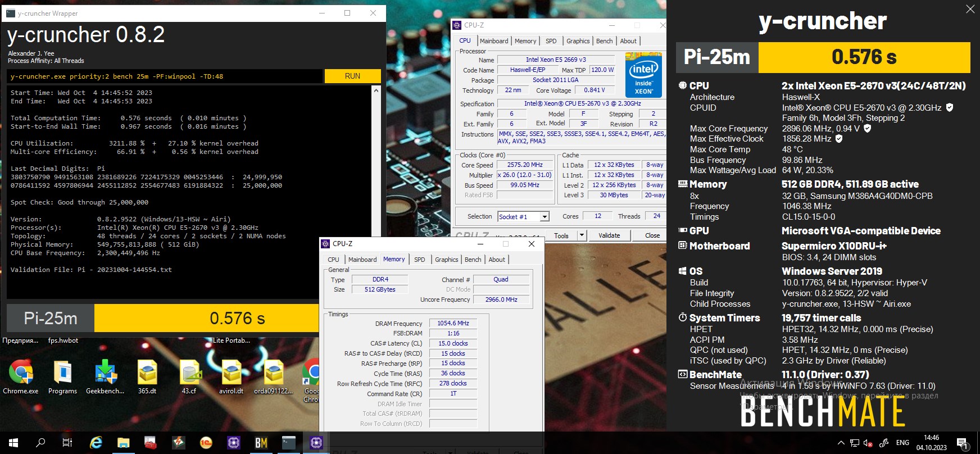Click BenchMate Motherboard Supermicro X10DRU-i+ entry
980x454 pixels.
point(833,246)
